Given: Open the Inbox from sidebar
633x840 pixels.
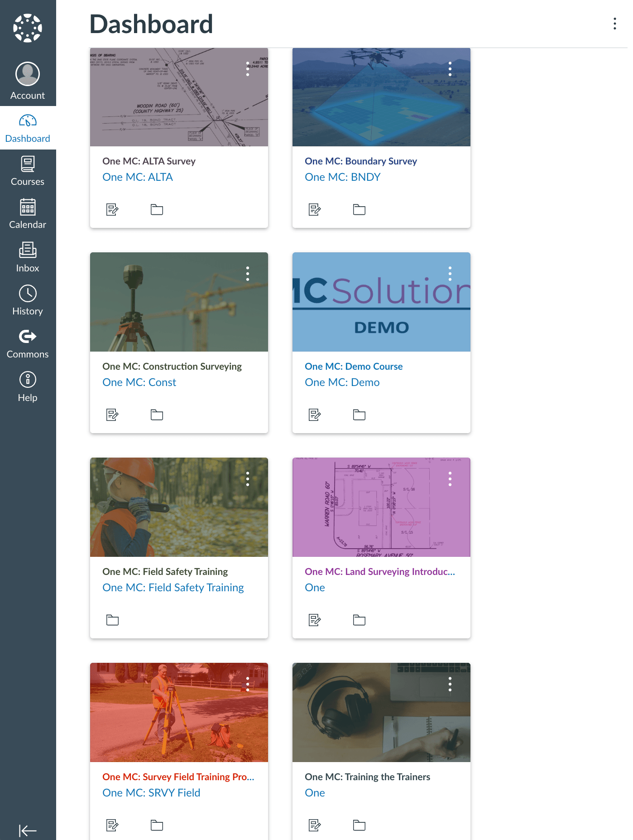Looking at the screenshot, I should click(x=28, y=257).
